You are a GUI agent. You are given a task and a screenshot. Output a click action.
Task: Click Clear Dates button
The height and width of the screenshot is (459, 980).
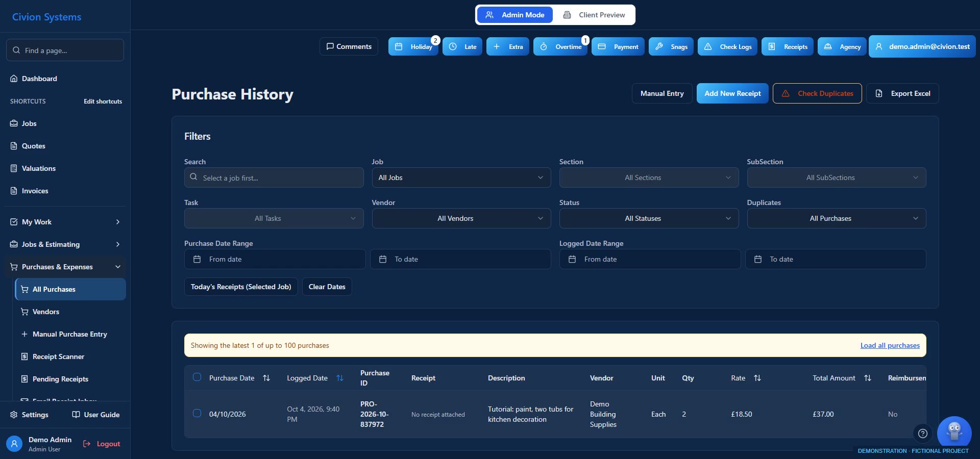pyautogui.click(x=327, y=287)
